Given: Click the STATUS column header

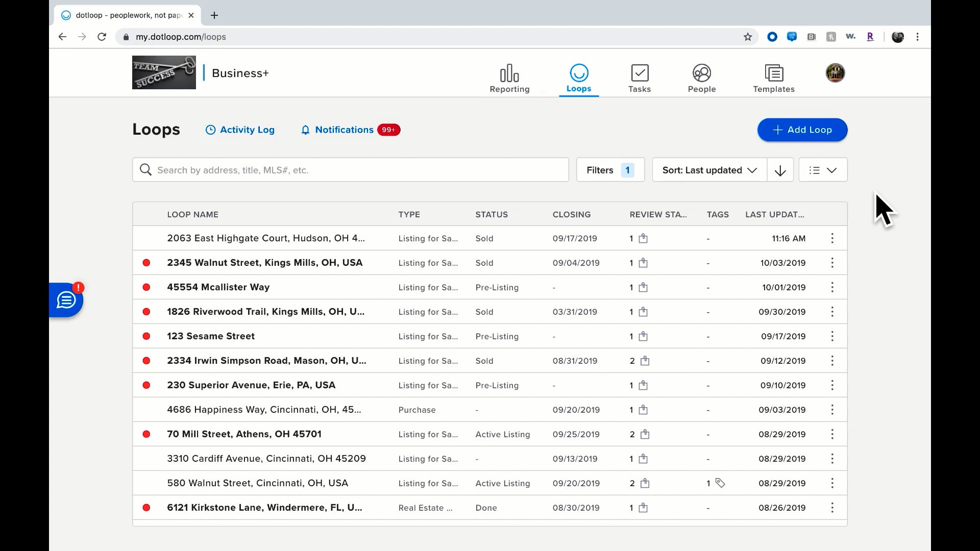Looking at the screenshot, I should click(492, 214).
